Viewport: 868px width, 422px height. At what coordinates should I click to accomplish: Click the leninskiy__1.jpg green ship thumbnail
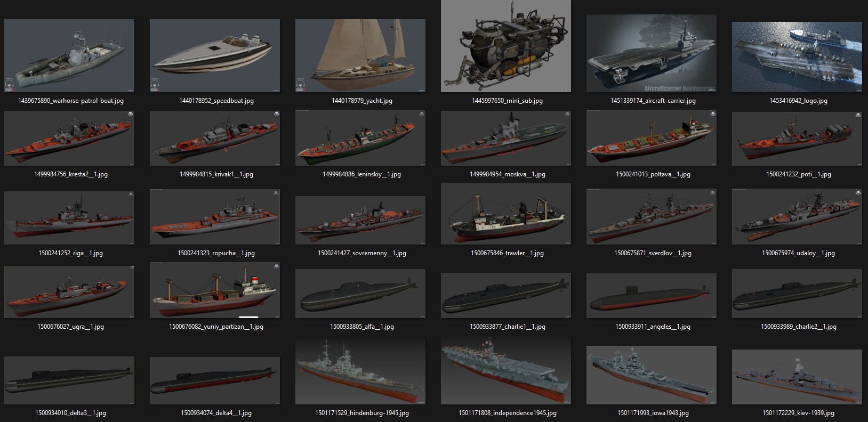[x=360, y=138]
